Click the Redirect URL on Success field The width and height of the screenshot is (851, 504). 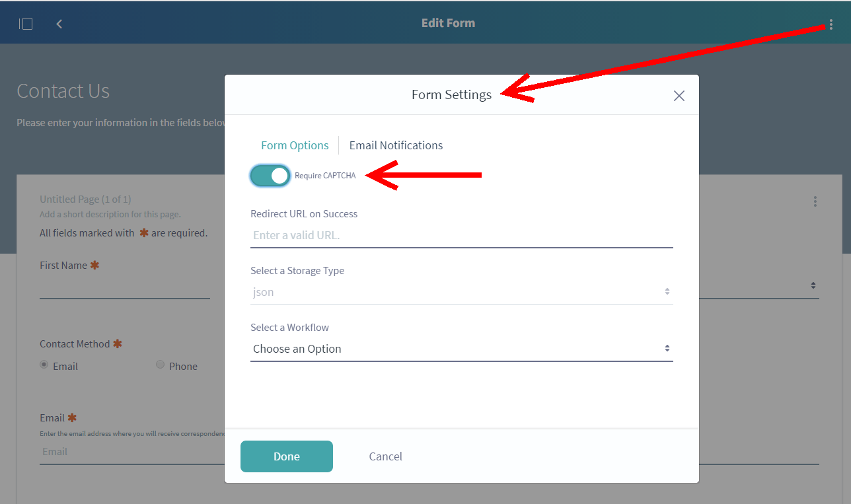(x=461, y=235)
